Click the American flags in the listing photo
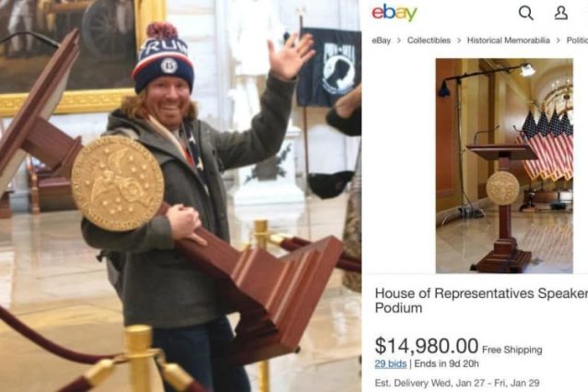 pos(547,146)
